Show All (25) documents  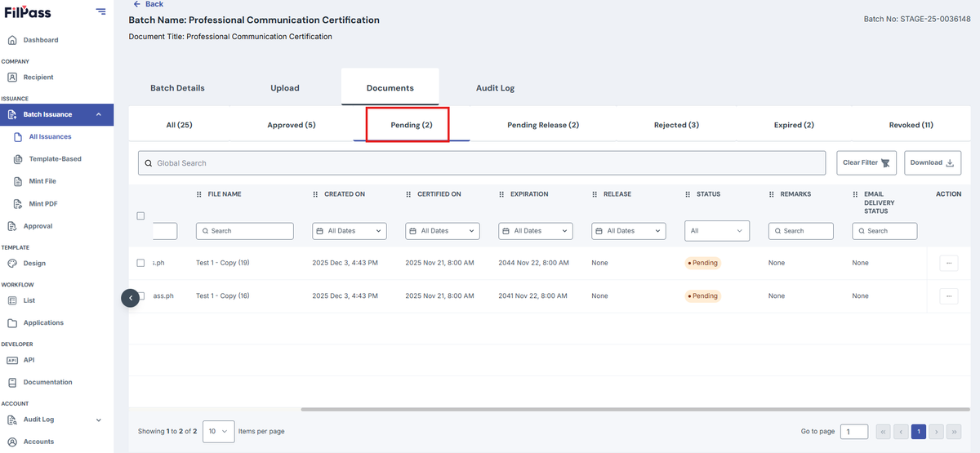(180, 125)
